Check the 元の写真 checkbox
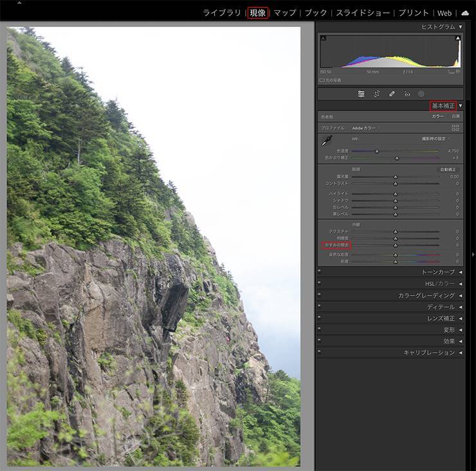This screenshot has width=476, height=471. 322,80
